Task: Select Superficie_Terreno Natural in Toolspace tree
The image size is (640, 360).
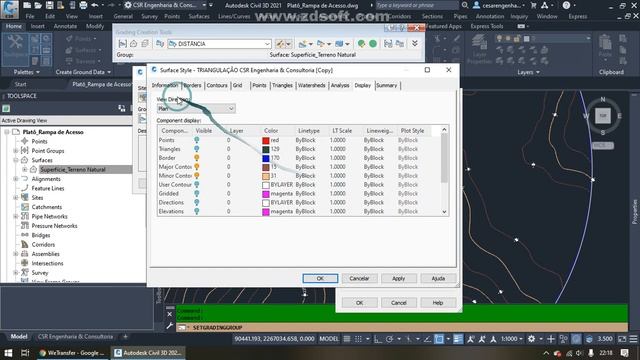Action: [73, 169]
